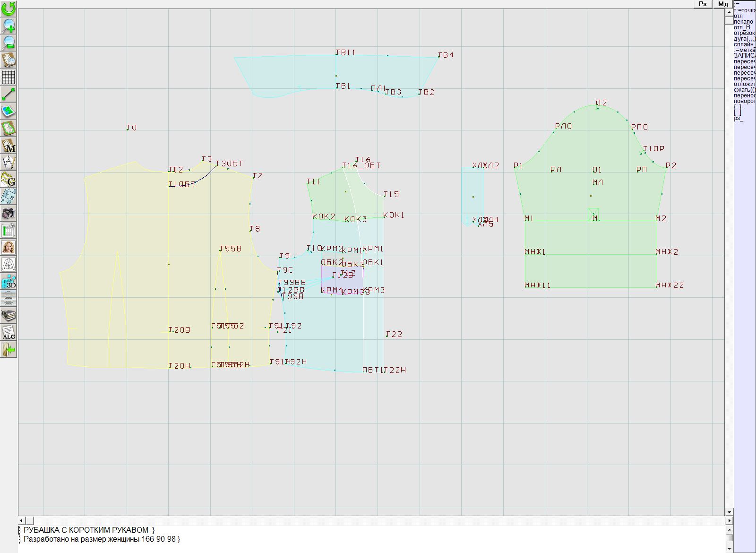The image size is (756, 553).
Task: Open the pattern with letter M icon
Action: click(x=9, y=145)
